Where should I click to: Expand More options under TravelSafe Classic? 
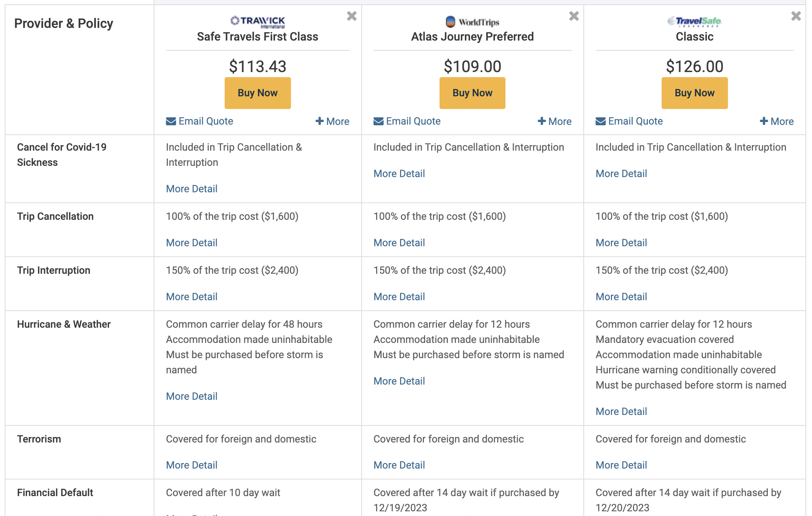[776, 121]
